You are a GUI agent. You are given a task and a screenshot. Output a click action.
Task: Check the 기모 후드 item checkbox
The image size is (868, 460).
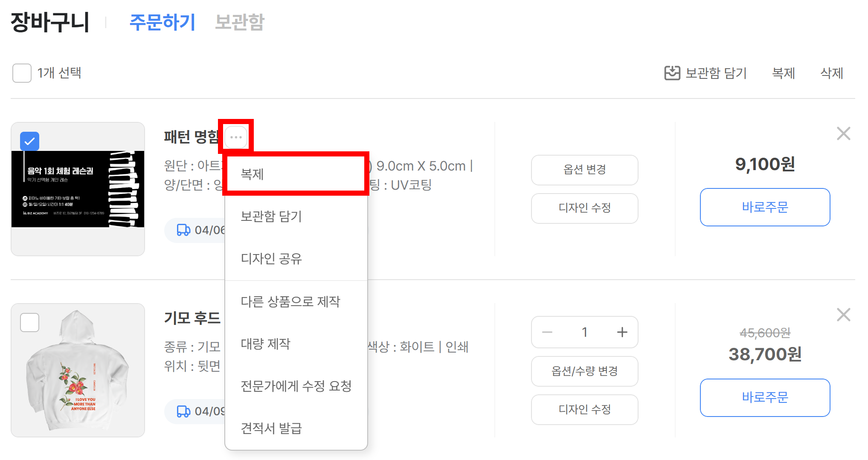pyautogui.click(x=30, y=322)
